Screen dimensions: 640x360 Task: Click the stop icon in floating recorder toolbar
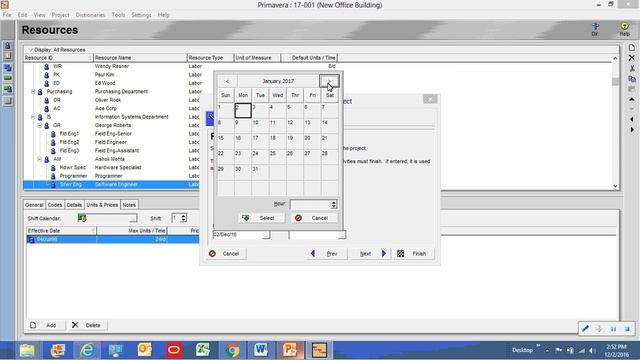click(627, 329)
